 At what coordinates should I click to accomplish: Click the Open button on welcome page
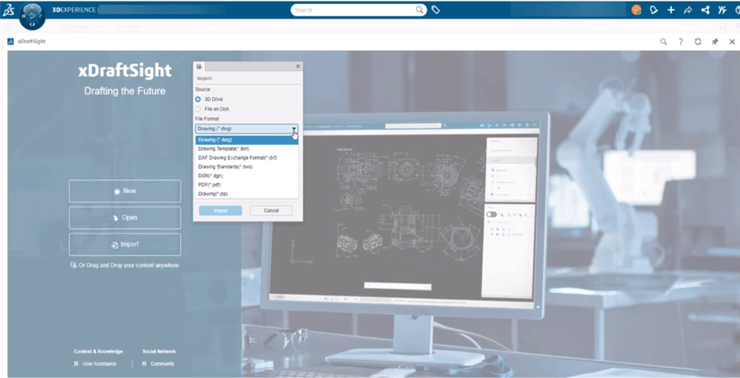point(125,218)
